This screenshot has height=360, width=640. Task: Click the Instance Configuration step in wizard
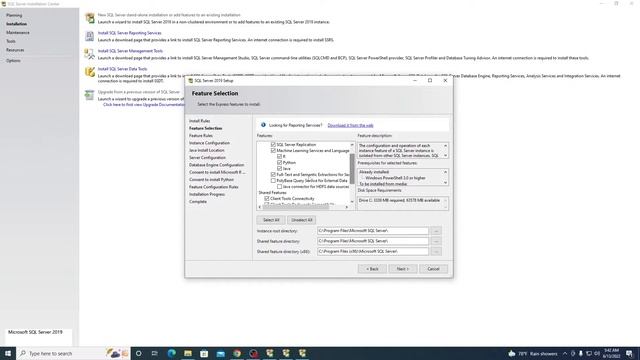(209, 143)
